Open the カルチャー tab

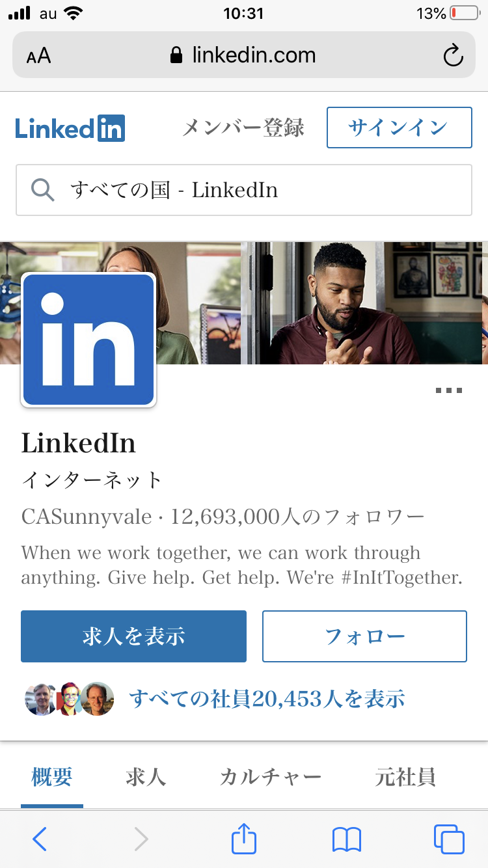[x=270, y=777]
